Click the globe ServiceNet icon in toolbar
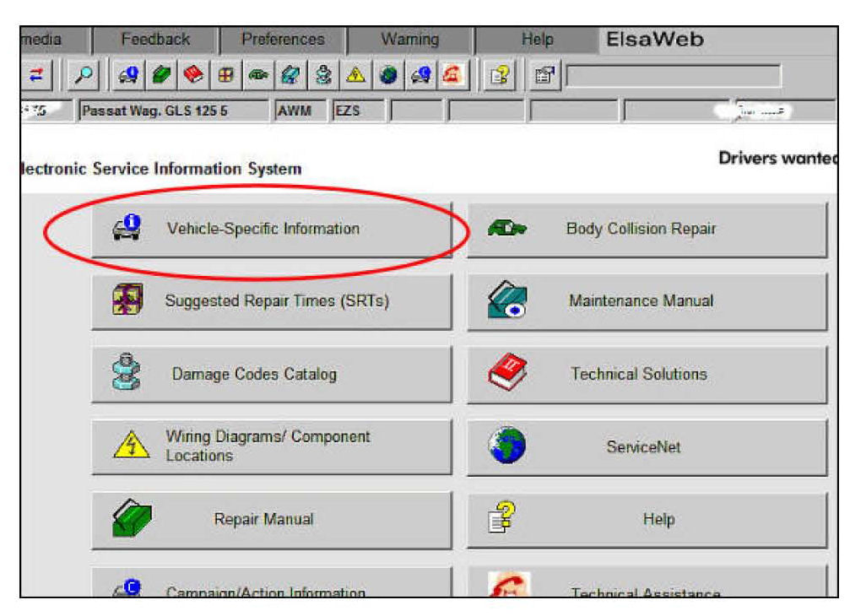The width and height of the screenshot is (850, 616). click(x=387, y=76)
